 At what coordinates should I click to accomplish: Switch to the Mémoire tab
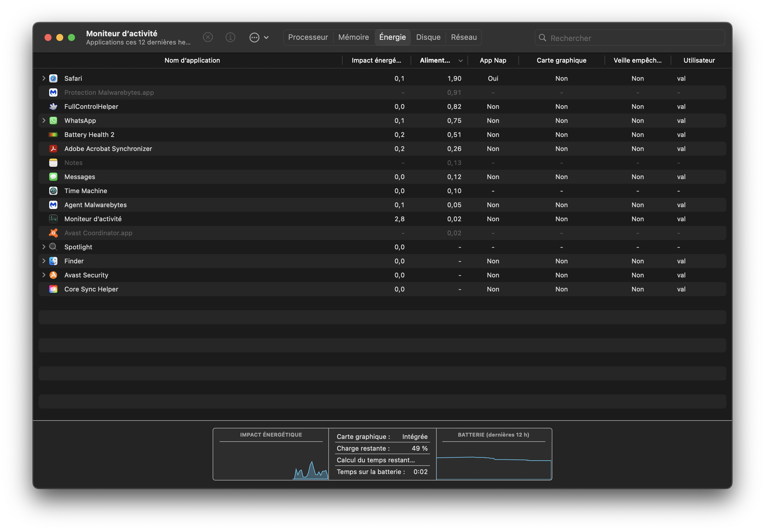(354, 37)
